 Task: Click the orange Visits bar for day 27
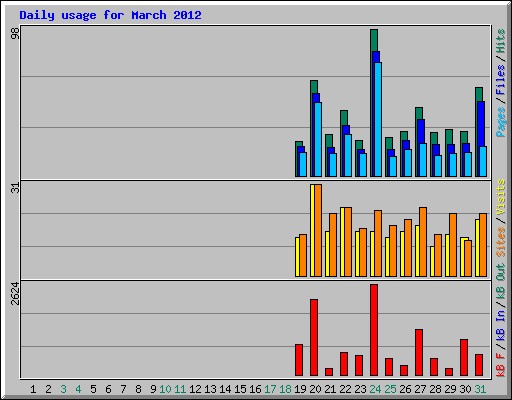[x=423, y=242]
